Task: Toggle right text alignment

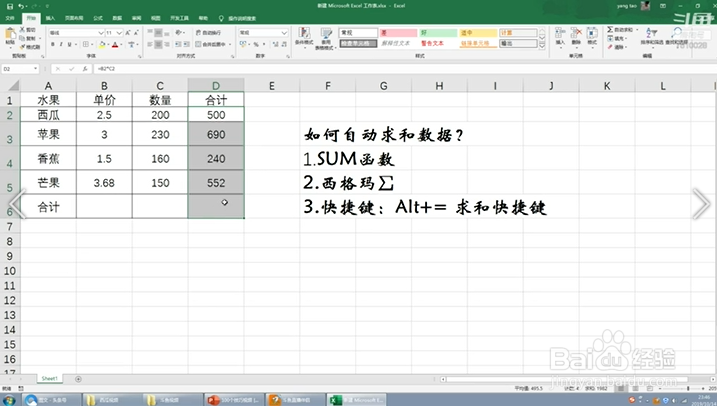Action: [166, 44]
